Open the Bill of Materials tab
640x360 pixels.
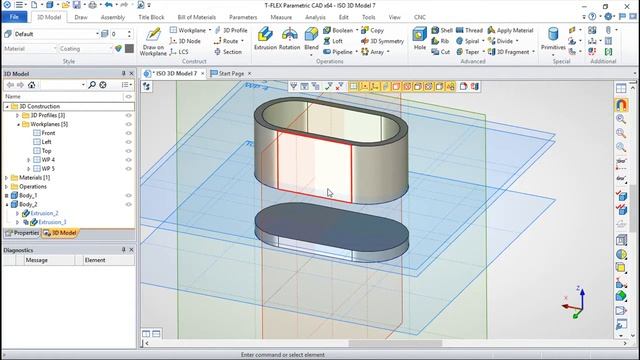196,17
